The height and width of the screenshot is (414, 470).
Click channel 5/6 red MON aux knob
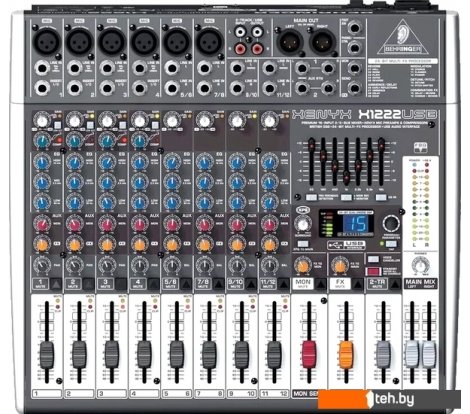pyautogui.click(x=172, y=224)
